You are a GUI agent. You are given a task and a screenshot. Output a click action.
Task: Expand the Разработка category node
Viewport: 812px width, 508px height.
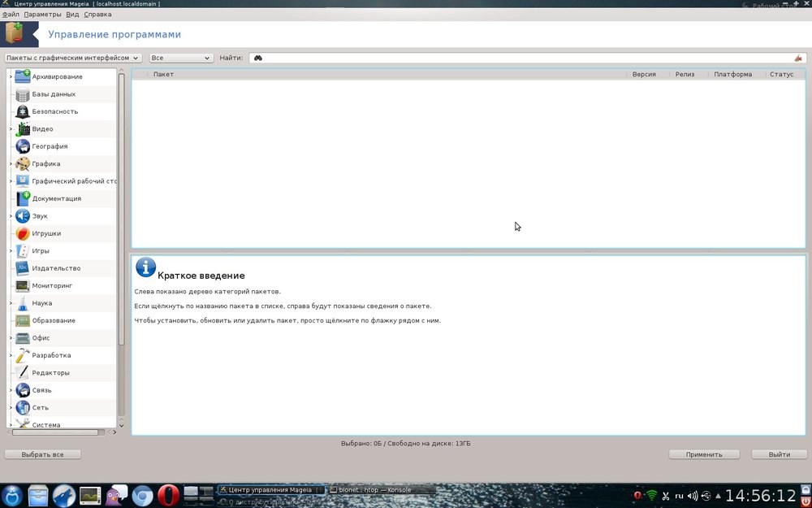click(11, 356)
